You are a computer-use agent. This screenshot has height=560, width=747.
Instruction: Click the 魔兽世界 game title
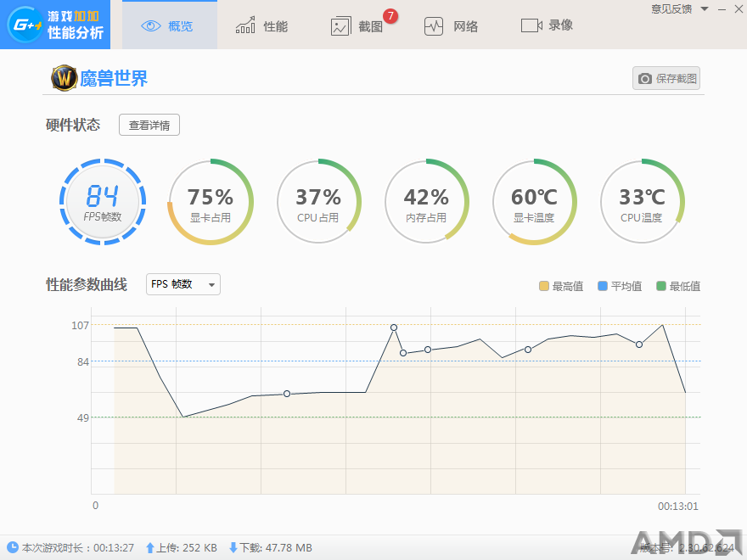point(114,78)
